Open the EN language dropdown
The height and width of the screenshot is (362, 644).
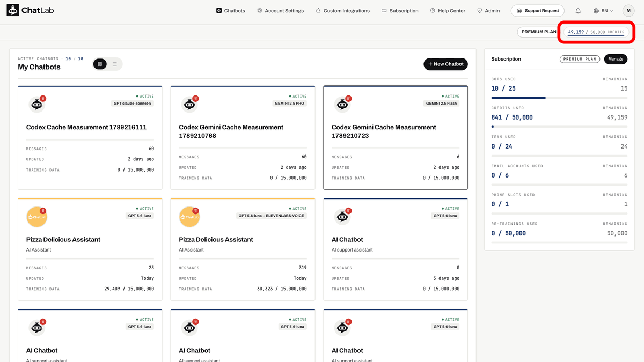[x=603, y=11]
